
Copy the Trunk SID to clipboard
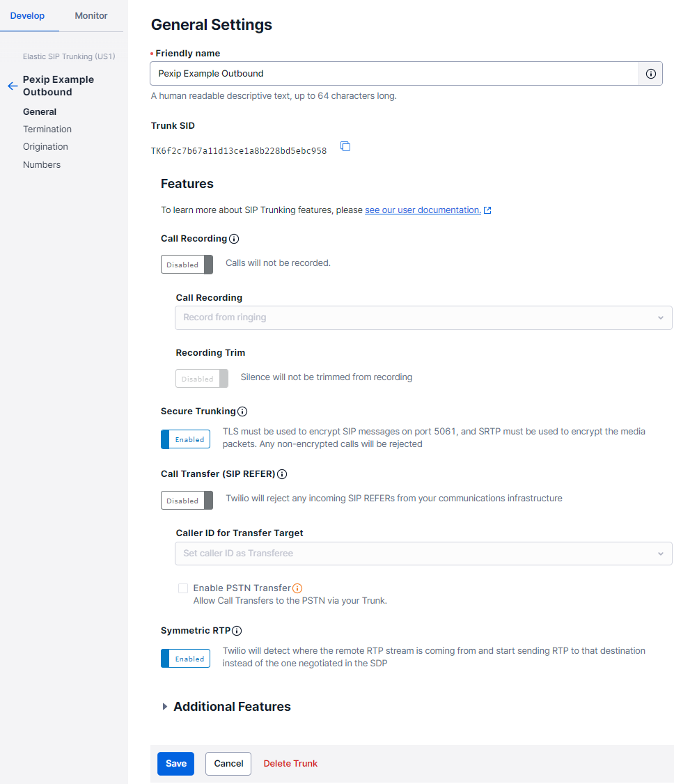pos(345,146)
